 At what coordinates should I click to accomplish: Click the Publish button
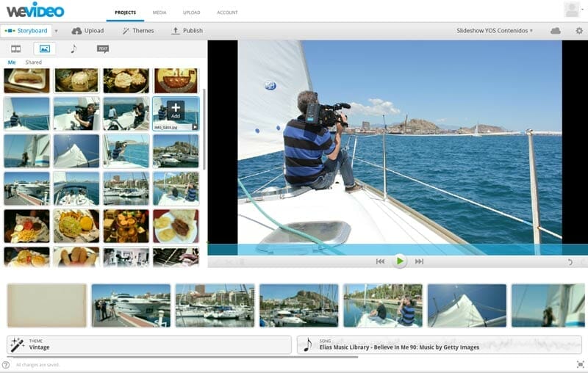pos(187,31)
